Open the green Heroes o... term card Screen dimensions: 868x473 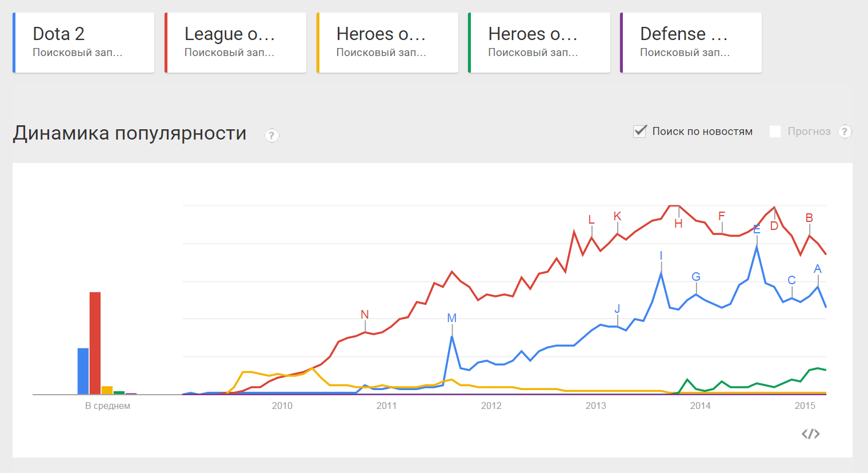point(539,43)
